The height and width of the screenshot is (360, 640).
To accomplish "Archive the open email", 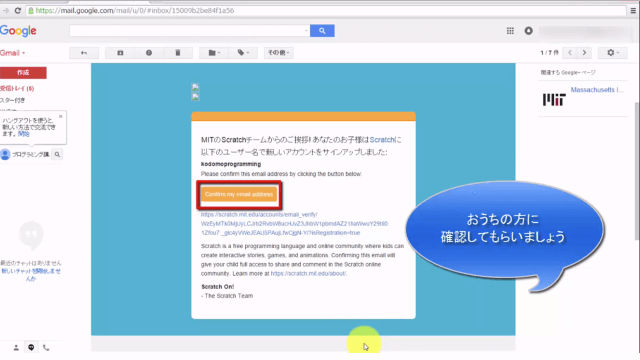I will tap(120, 53).
